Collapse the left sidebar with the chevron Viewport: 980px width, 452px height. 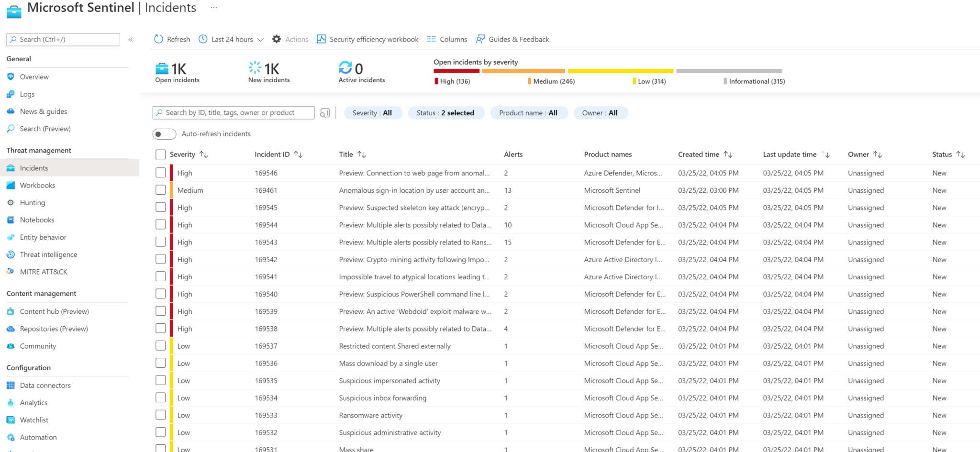130,39
